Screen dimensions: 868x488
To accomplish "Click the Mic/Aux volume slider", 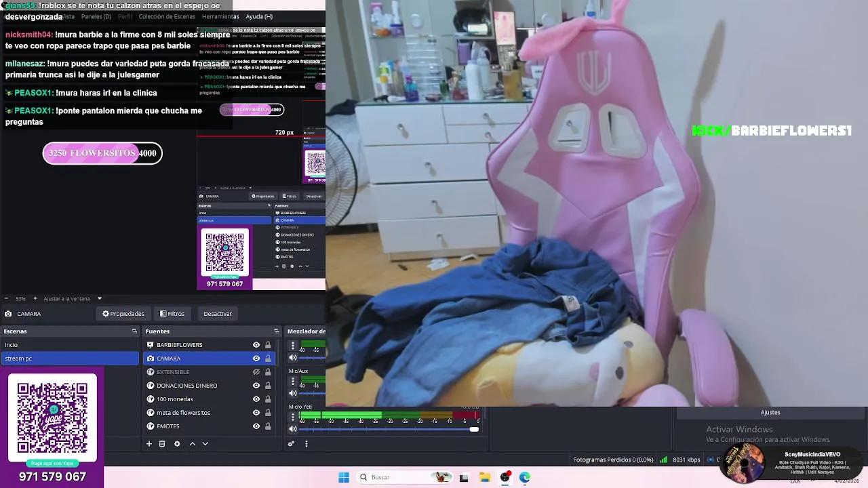I will point(313,393).
